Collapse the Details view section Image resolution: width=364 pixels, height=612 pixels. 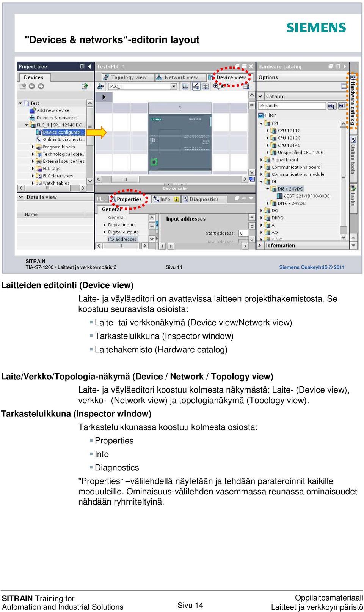21,197
